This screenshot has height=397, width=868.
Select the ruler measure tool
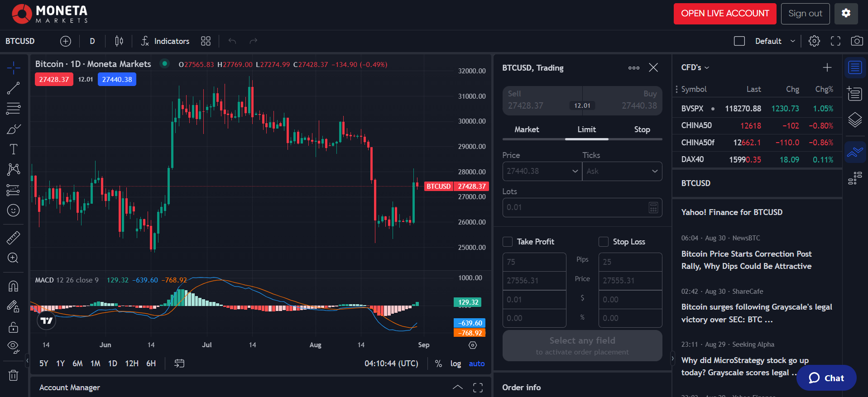(x=14, y=238)
